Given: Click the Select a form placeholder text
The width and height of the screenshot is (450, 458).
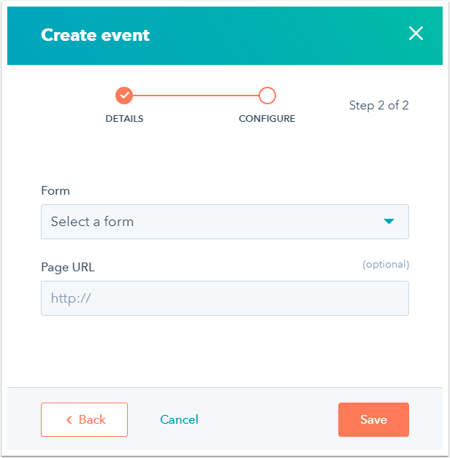Looking at the screenshot, I should click(92, 222).
